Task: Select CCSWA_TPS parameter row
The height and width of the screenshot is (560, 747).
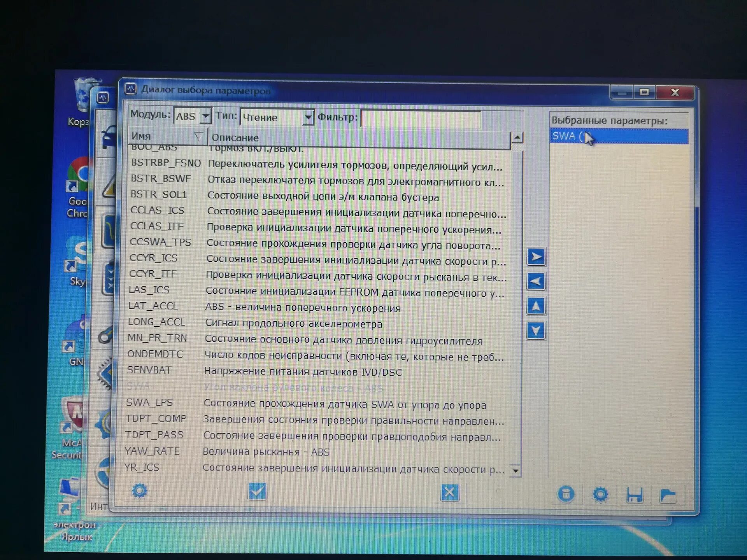Action: [317, 244]
